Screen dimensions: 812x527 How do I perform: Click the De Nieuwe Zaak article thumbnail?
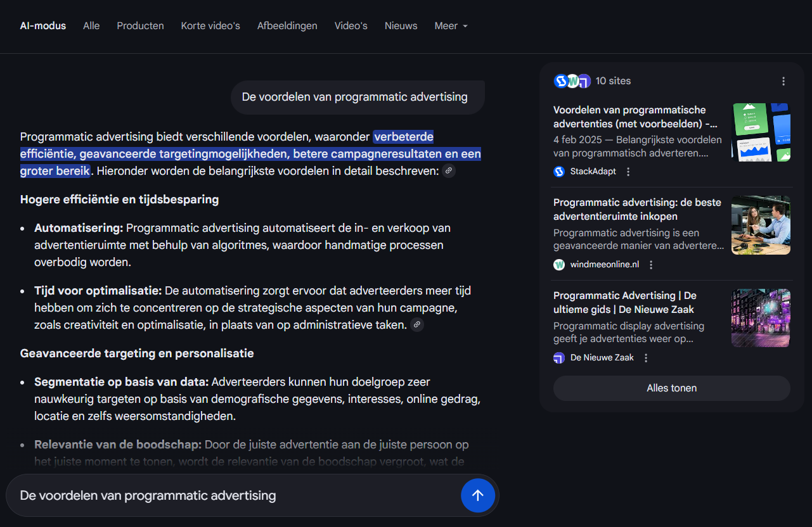761,318
